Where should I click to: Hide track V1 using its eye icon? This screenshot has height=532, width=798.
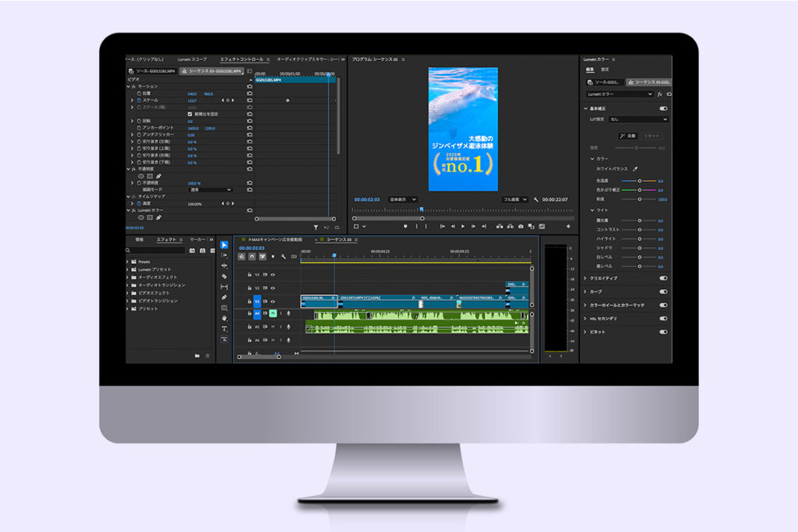point(273,301)
